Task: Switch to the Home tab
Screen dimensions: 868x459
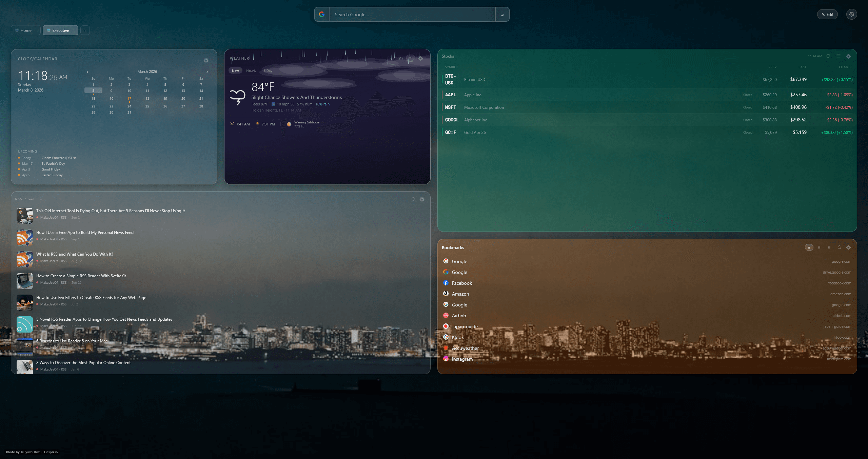Action: (25, 30)
